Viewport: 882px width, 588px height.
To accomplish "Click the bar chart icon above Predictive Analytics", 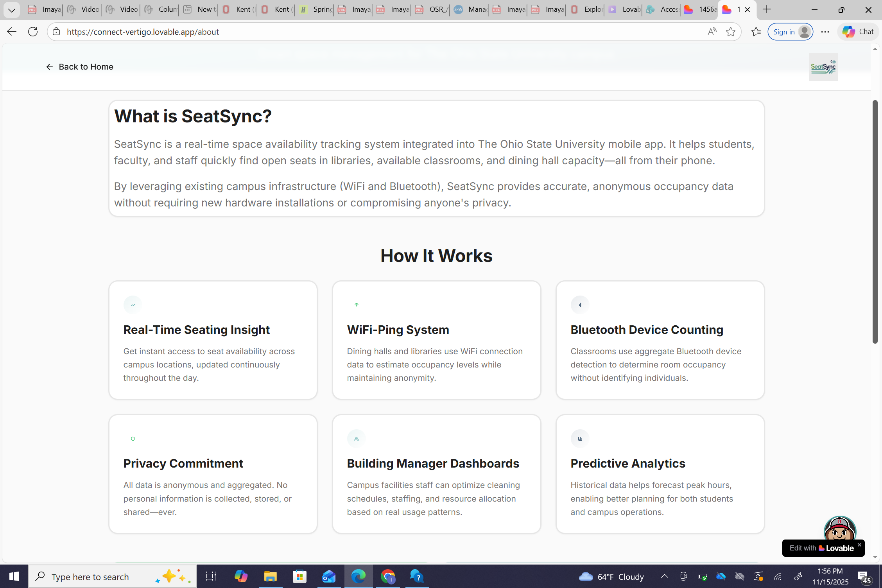I will [580, 439].
